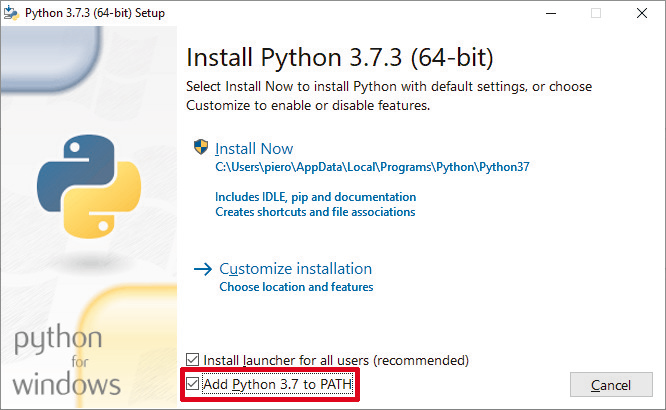This screenshot has width=666, height=410.
Task: Start installation with Install Now
Action: (x=254, y=149)
